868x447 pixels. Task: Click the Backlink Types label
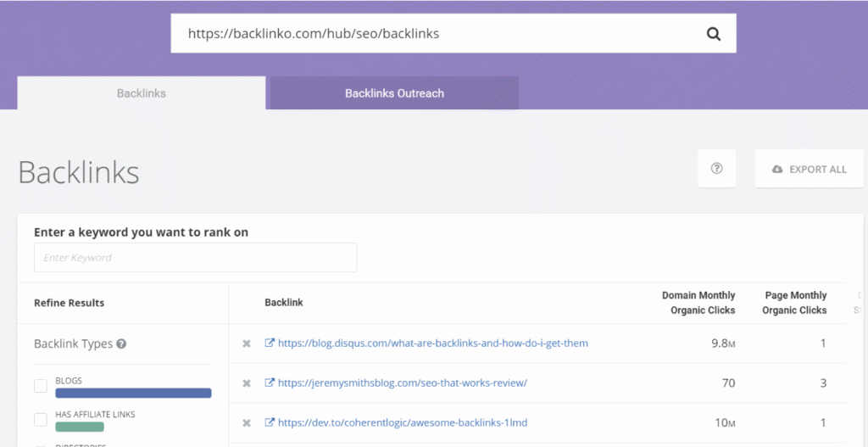pyautogui.click(x=73, y=344)
